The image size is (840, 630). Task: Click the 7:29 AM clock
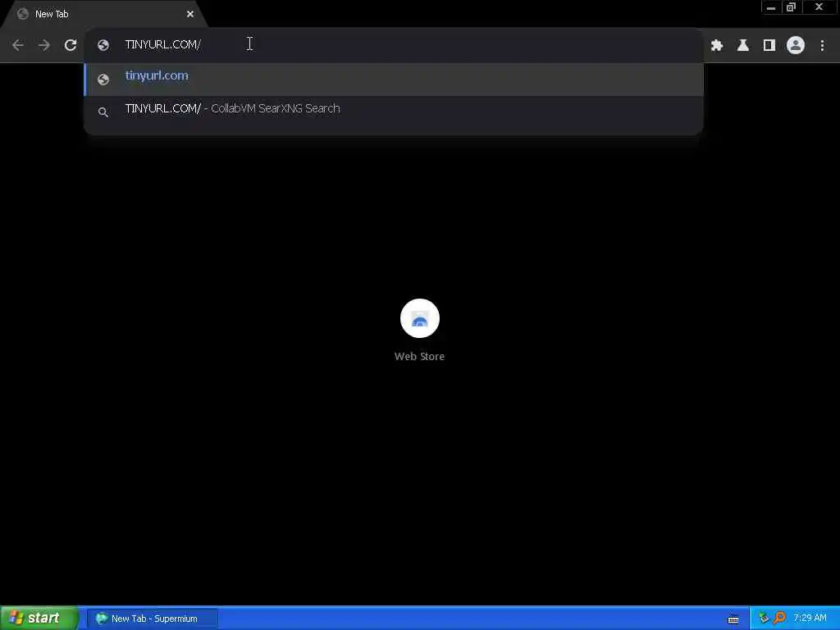click(810, 619)
